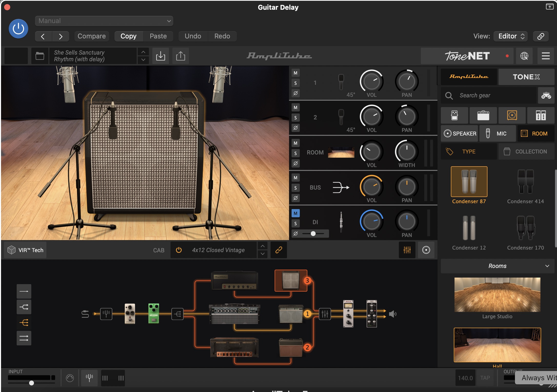This screenshot has width=557, height=392.
Task: Switch to the AmpliTube gear tab
Action: 469,77
